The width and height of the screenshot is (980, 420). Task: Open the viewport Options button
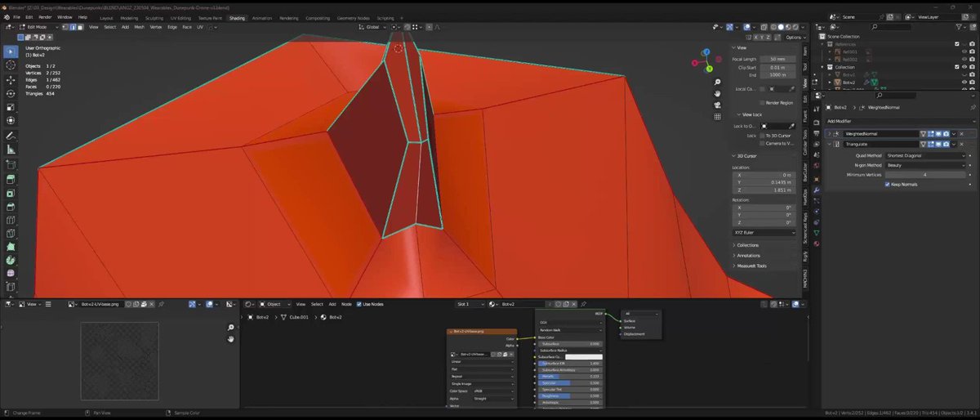tap(794, 37)
